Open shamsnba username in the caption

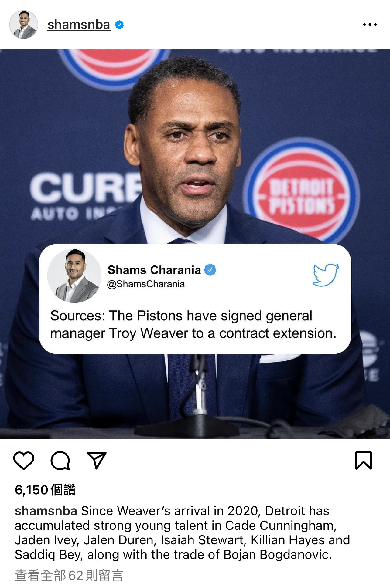pos(46,511)
